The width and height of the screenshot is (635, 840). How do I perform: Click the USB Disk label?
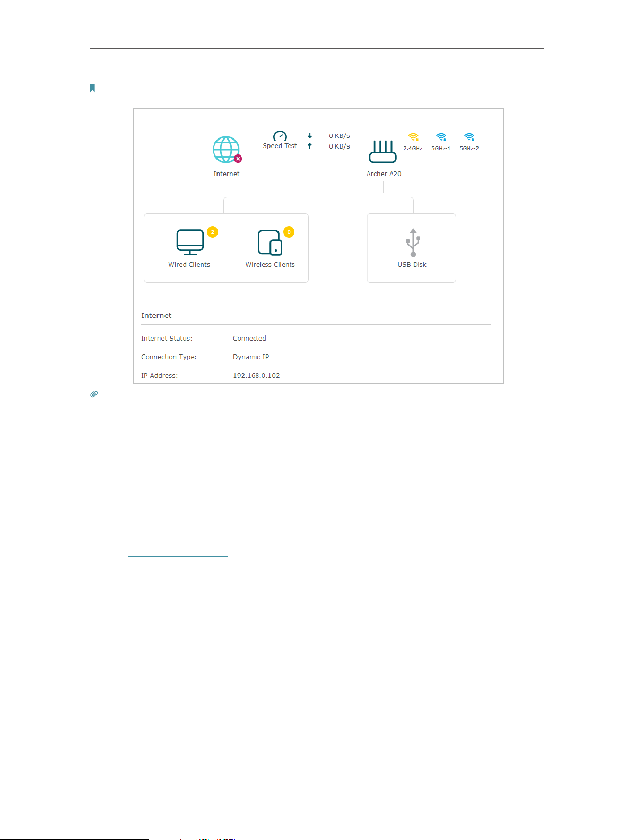[412, 265]
